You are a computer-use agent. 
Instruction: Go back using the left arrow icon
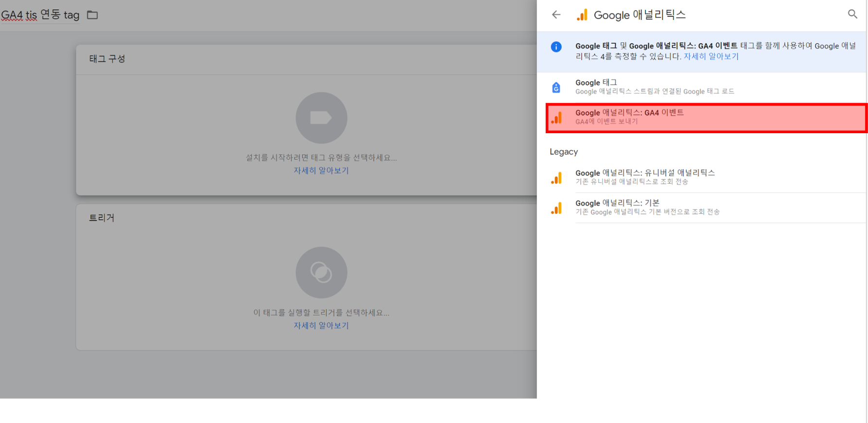[556, 15]
